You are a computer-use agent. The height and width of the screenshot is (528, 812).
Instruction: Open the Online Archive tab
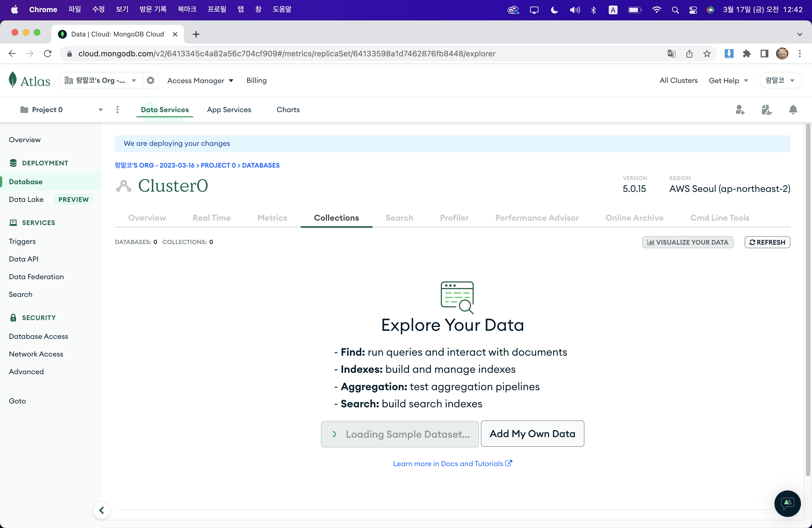634,218
